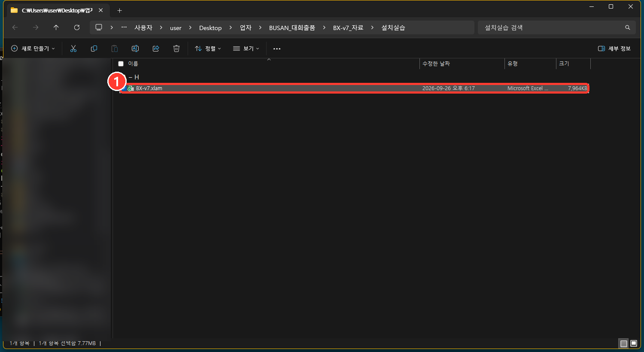Toggle the select-all checkbox beside 이름
Screen dimensions: 644x352
pos(121,64)
